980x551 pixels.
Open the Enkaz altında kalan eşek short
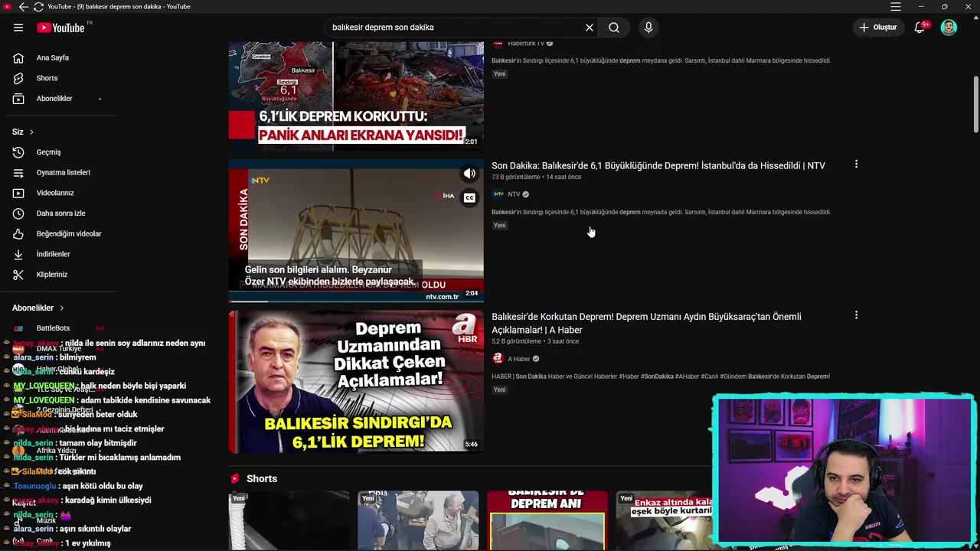click(665, 520)
